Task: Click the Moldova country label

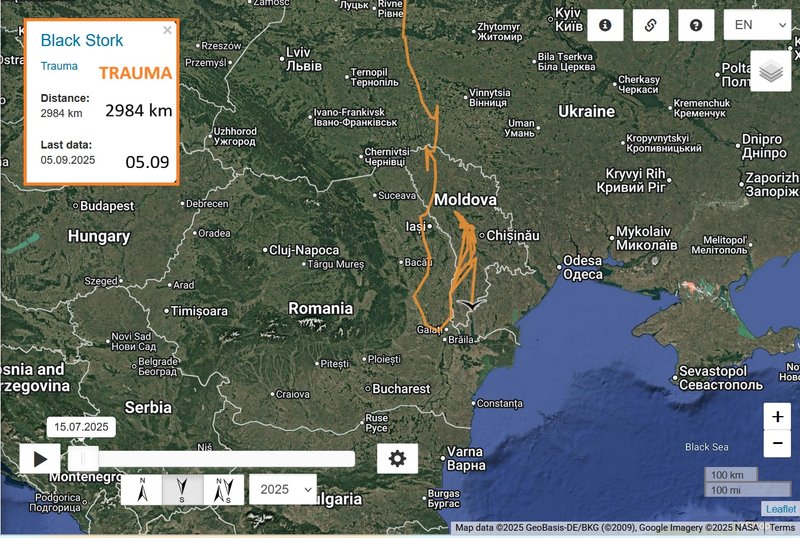Action: 465,199
